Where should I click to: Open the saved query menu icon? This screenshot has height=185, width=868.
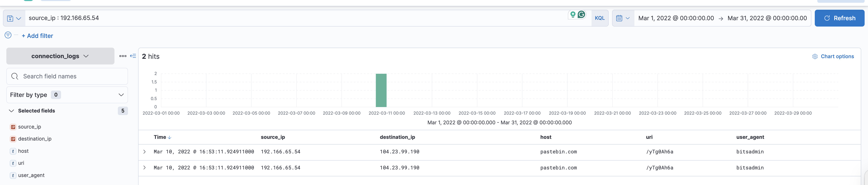point(14,18)
